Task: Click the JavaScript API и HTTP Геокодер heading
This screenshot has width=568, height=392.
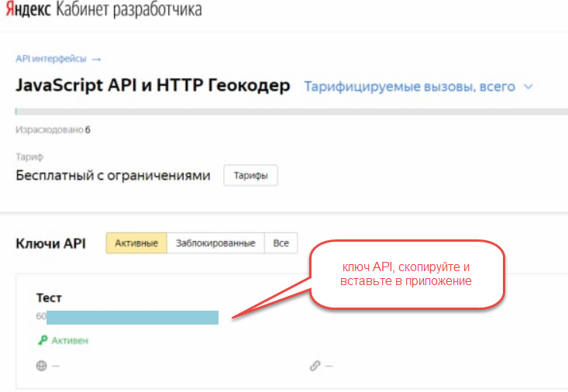Action: point(153,85)
